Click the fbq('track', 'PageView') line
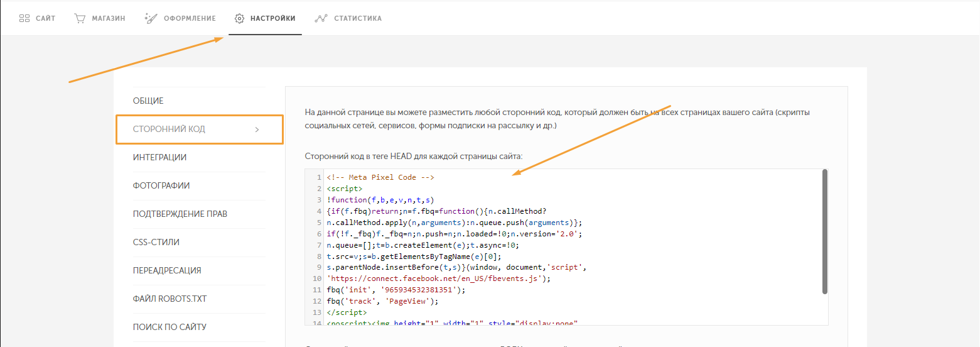The height and width of the screenshot is (347, 980). coord(382,301)
